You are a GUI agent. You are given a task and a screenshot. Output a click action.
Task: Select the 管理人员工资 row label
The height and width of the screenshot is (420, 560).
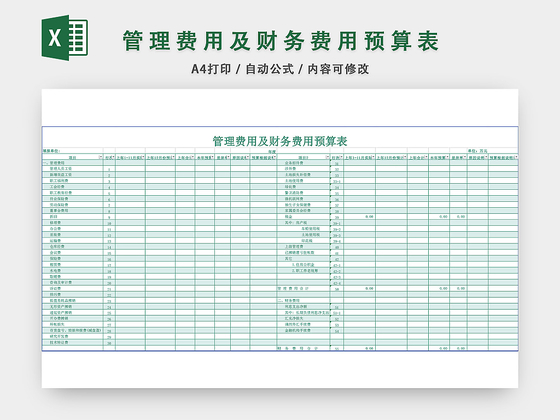[61, 169]
